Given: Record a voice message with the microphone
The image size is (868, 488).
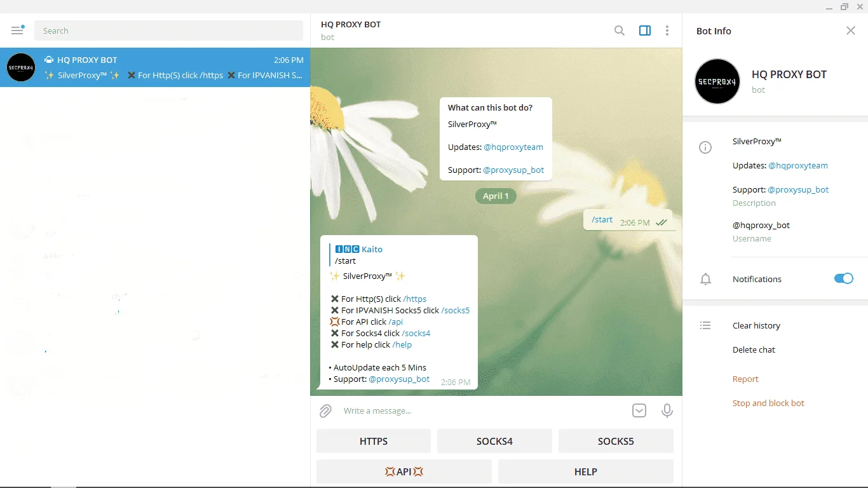Looking at the screenshot, I should [667, 410].
